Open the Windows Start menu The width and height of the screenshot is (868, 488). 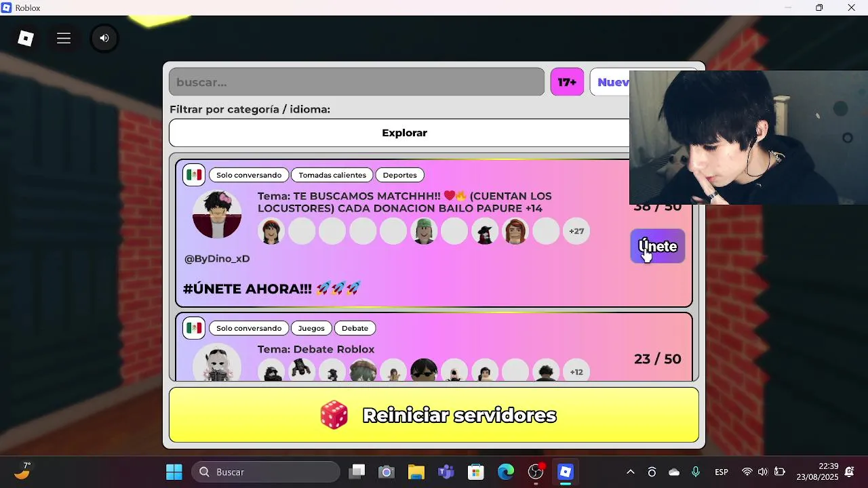[174, 472]
